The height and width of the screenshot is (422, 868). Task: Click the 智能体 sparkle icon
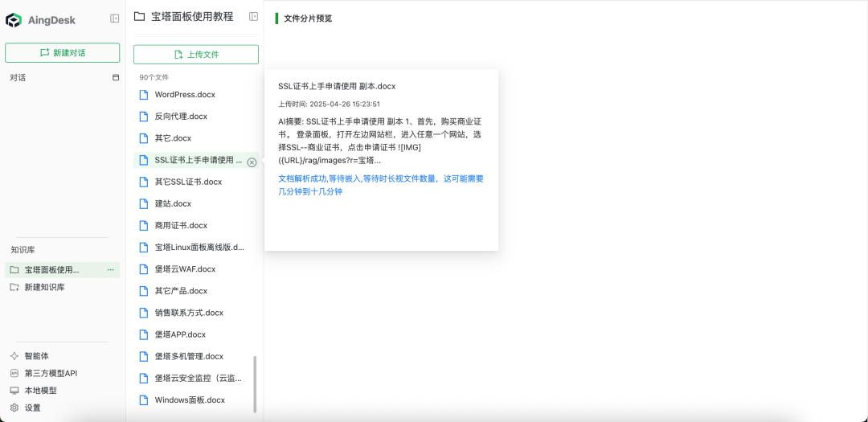(14, 356)
